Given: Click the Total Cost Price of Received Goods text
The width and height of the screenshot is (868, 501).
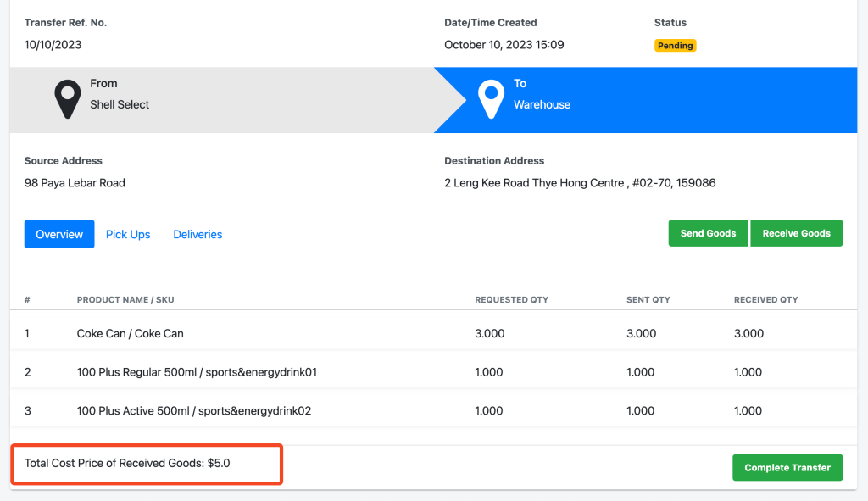Looking at the screenshot, I should point(127,463).
